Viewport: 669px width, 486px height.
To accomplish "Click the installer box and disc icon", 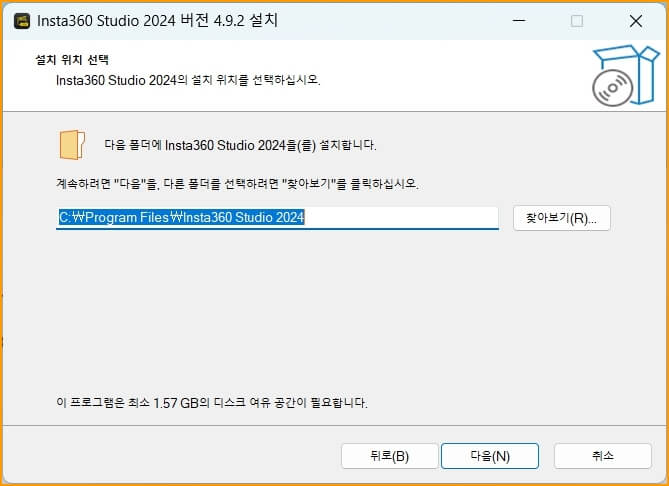I will point(625,76).
